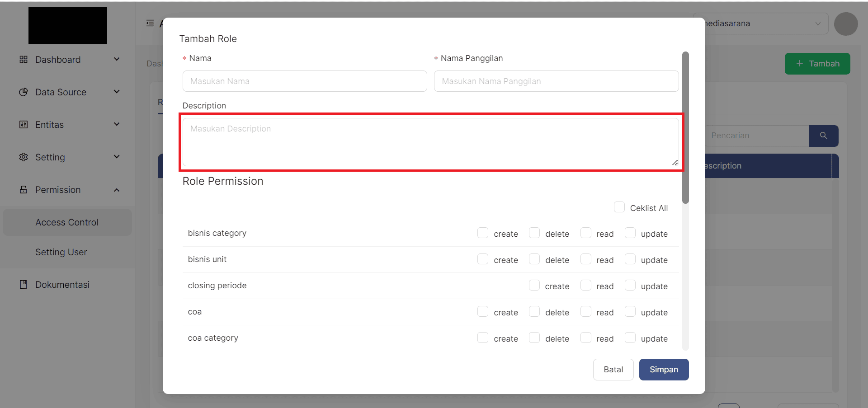This screenshot has height=408, width=868.
Task: Toggle the sidebar collapse hamburger icon
Action: click(x=150, y=23)
